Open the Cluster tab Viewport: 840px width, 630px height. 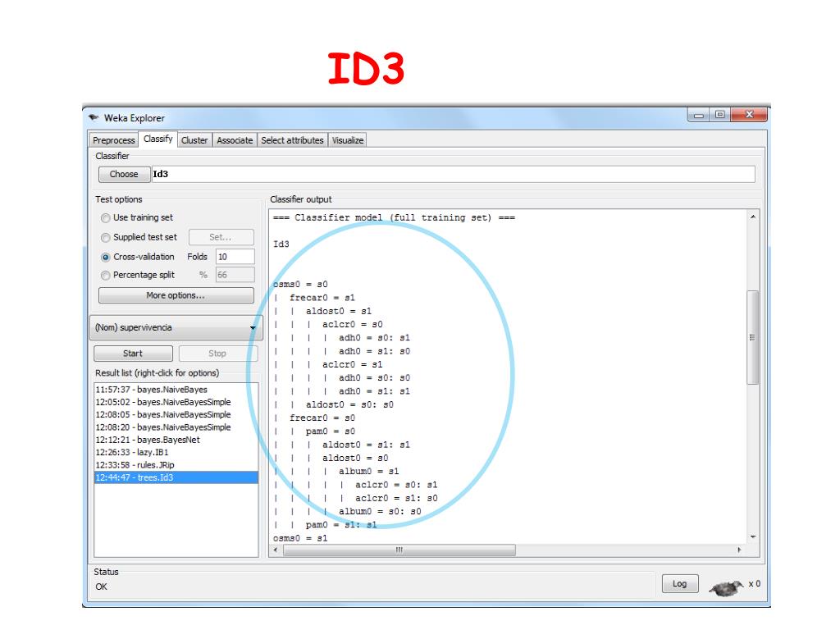pyautogui.click(x=194, y=140)
